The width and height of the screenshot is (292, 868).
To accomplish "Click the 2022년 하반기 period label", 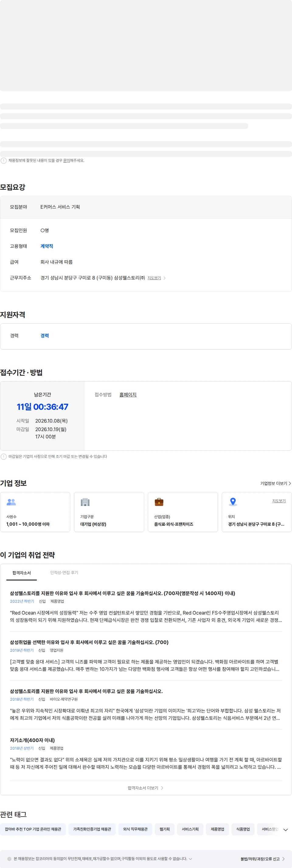I will 22,601.
